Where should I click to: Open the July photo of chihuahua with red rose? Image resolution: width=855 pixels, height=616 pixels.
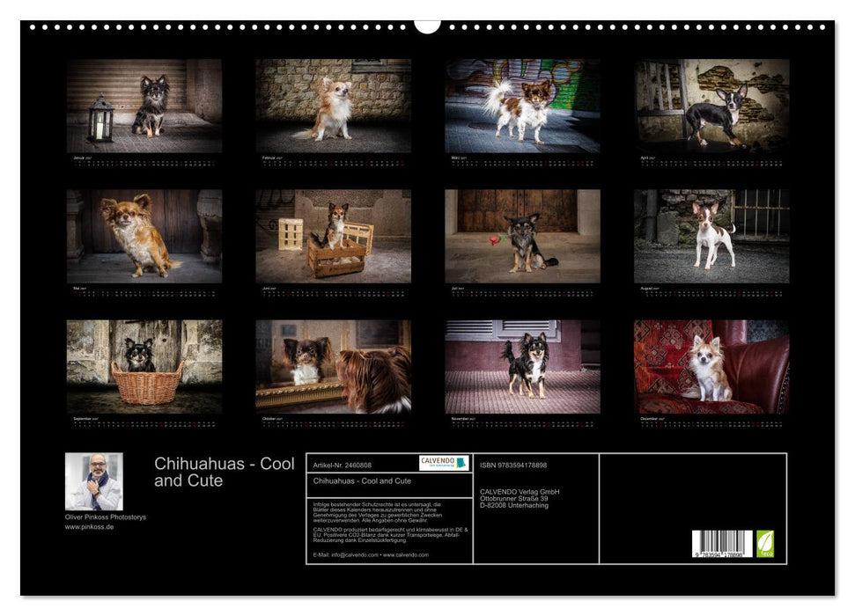point(522,236)
